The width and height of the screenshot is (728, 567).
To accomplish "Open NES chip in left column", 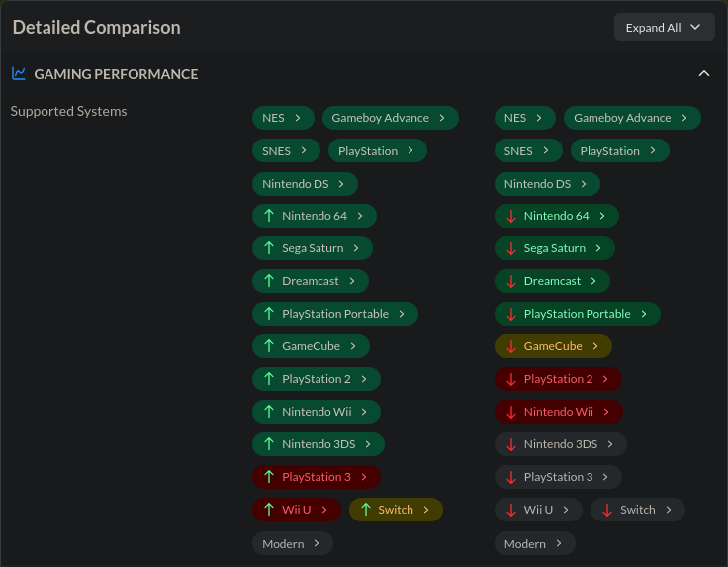I will tap(283, 118).
